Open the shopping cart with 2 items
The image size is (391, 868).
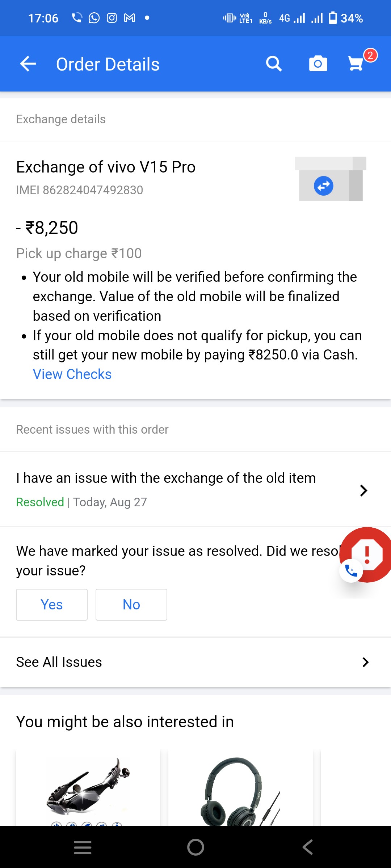[357, 63]
